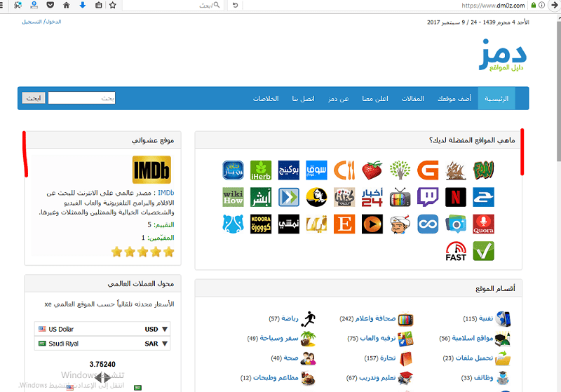The height and width of the screenshot is (392, 561).
Task: Open the SAR currency dropdown
Action: pos(102,344)
